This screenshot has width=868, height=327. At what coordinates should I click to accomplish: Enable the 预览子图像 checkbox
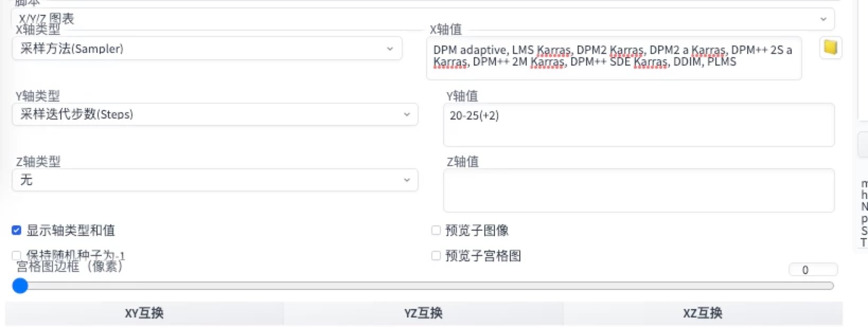436,230
